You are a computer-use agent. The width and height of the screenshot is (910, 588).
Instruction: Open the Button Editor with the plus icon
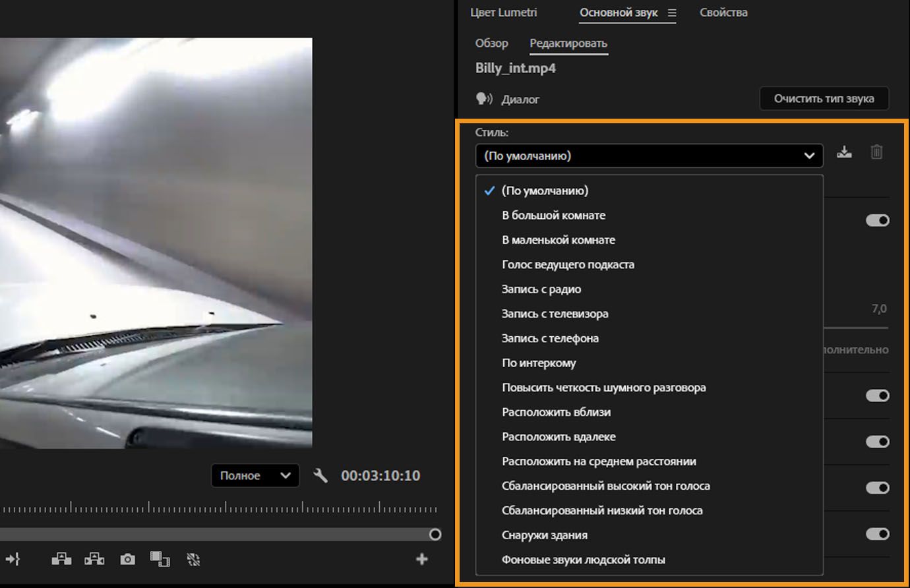tap(422, 558)
